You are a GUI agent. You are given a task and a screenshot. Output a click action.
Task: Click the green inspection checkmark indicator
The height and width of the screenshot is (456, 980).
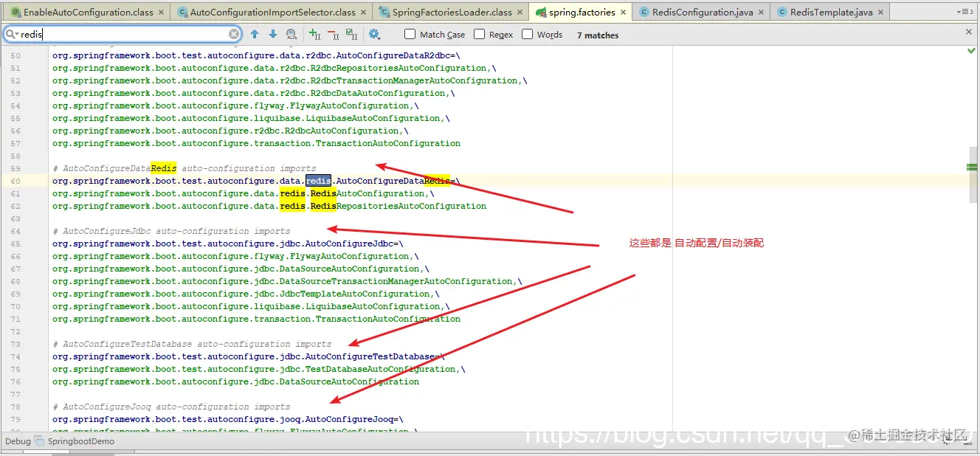[x=971, y=51]
